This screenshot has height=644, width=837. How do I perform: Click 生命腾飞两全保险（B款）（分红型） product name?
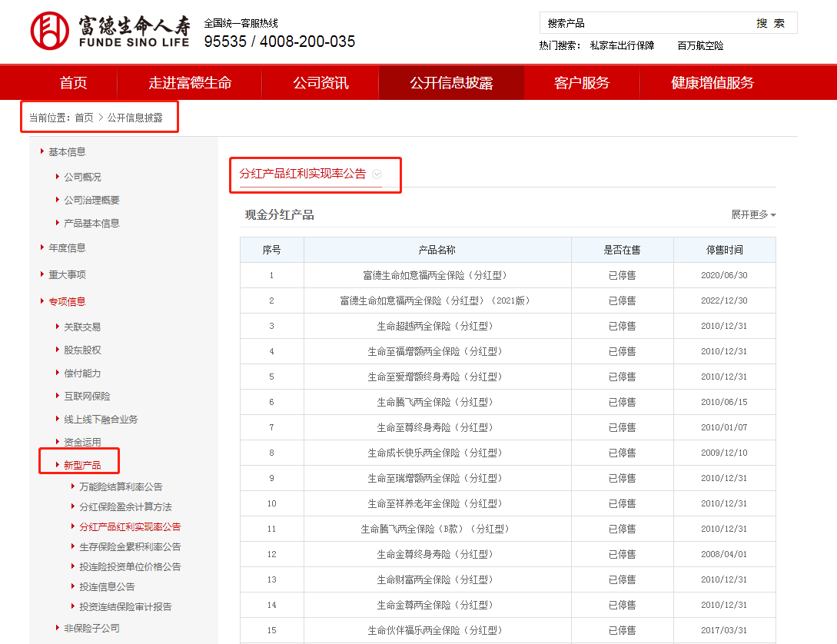click(x=434, y=529)
